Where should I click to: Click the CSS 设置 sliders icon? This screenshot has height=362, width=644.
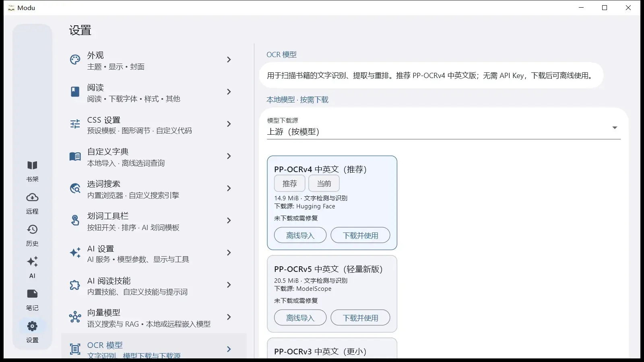pyautogui.click(x=75, y=124)
